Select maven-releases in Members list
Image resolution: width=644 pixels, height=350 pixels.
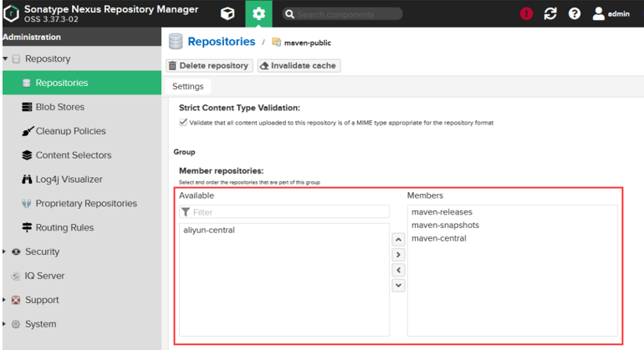(442, 212)
